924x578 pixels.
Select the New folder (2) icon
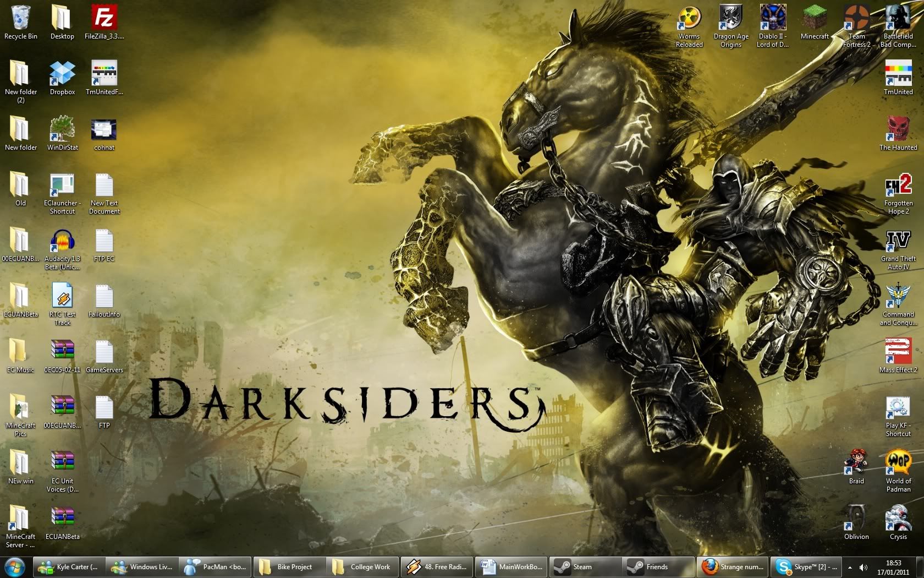20,82
